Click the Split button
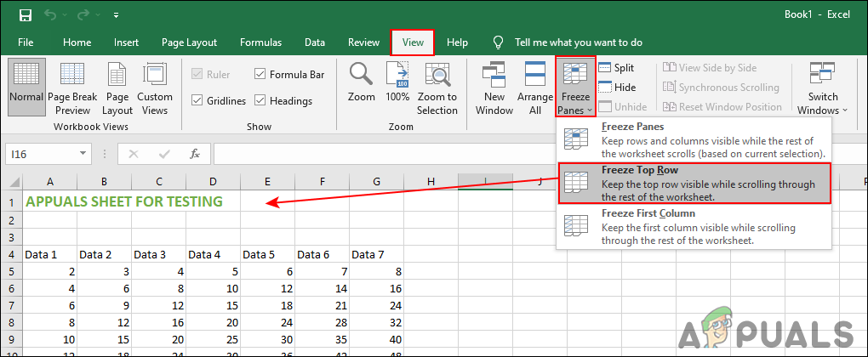This screenshot has height=357, width=868. (x=617, y=67)
